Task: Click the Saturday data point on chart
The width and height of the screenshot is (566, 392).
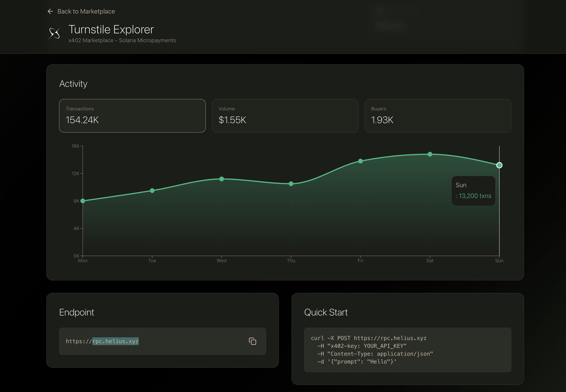Action: [x=430, y=154]
